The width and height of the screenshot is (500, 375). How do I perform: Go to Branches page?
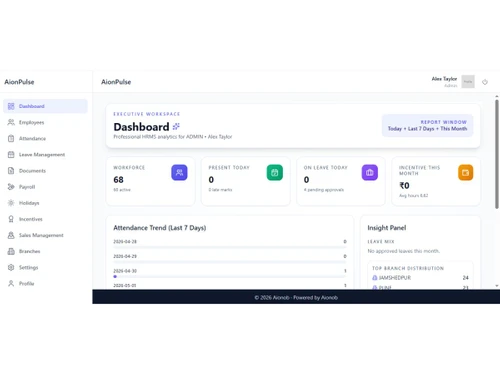(45, 251)
